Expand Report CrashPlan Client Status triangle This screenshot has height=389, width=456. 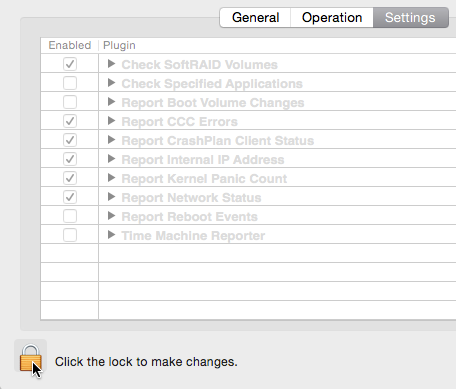[x=112, y=140]
